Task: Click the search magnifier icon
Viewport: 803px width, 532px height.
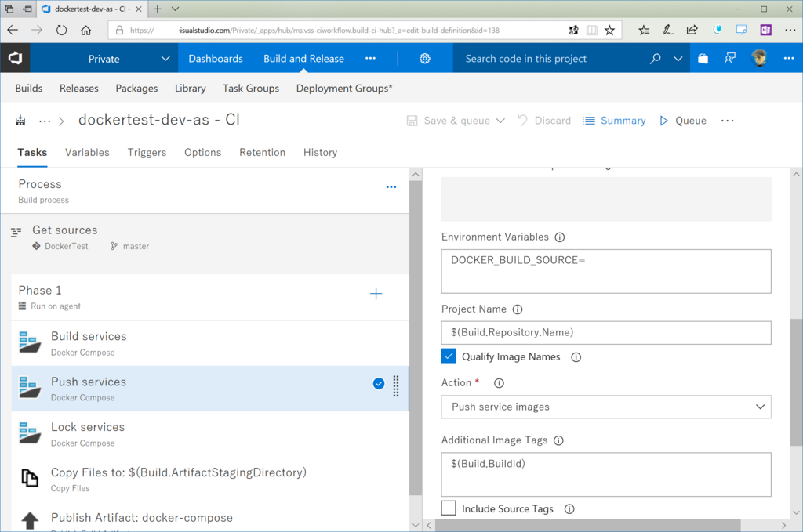Action: [x=655, y=58]
